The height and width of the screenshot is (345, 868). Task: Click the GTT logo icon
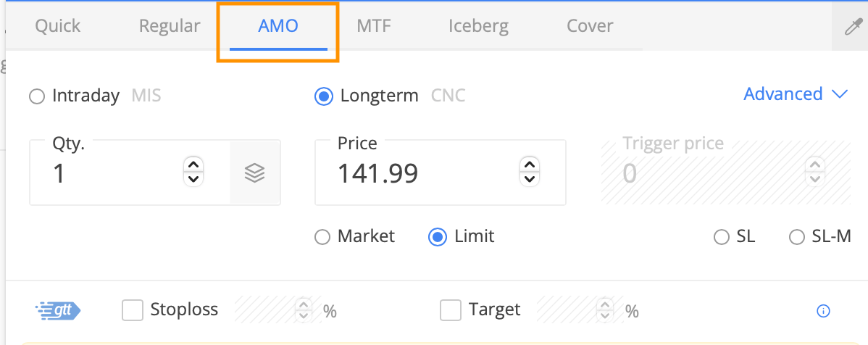click(58, 310)
